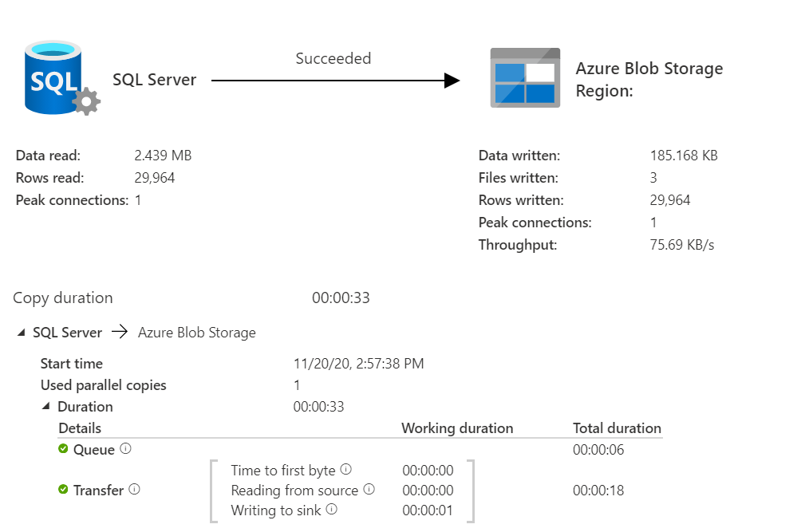Image resolution: width=805 pixels, height=532 pixels.
Task: Click the Succeeded status label
Action: point(333,58)
